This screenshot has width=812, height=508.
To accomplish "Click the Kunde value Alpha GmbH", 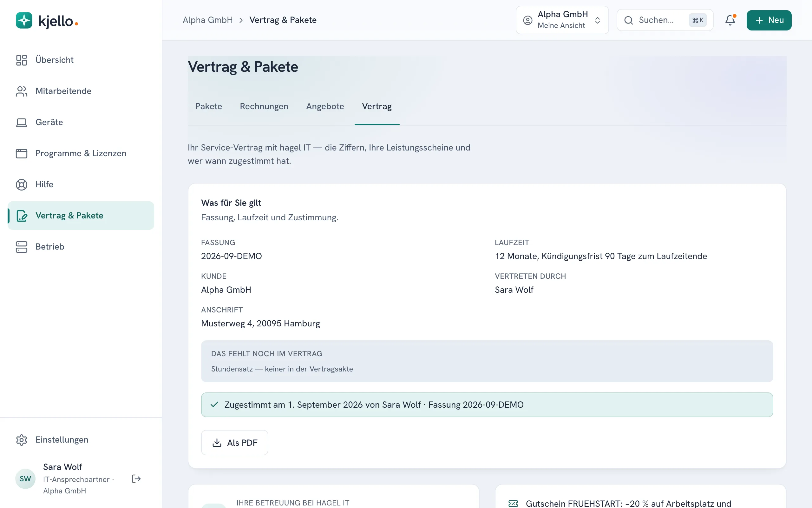I will [x=226, y=290].
